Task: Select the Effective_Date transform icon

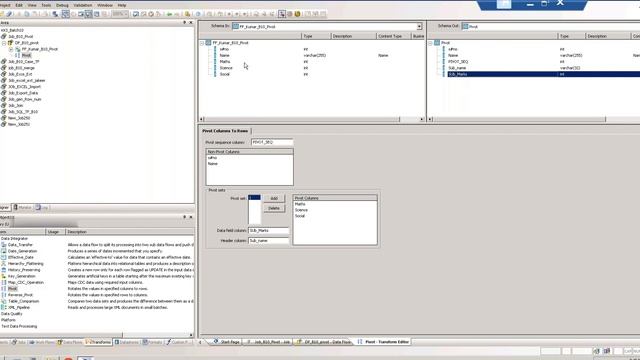Action: point(4,257)
